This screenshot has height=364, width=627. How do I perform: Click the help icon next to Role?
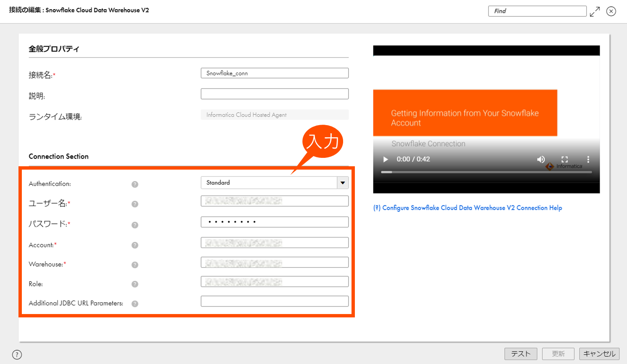pyautogui.click(x=135, y=284)
